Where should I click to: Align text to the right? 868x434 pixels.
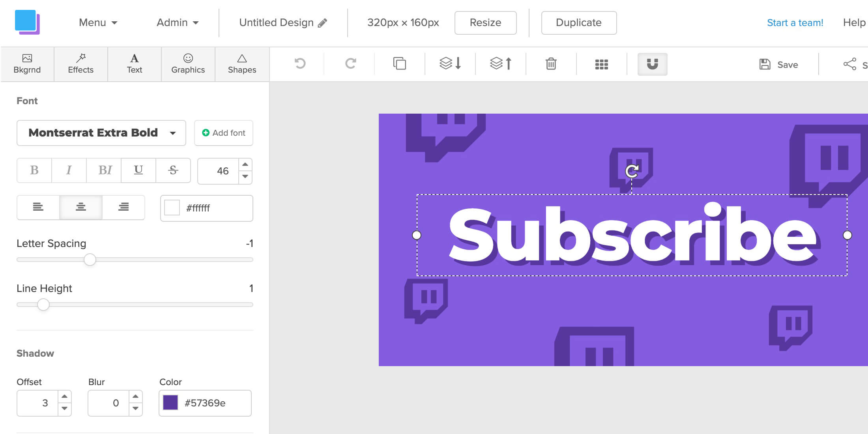123,207
